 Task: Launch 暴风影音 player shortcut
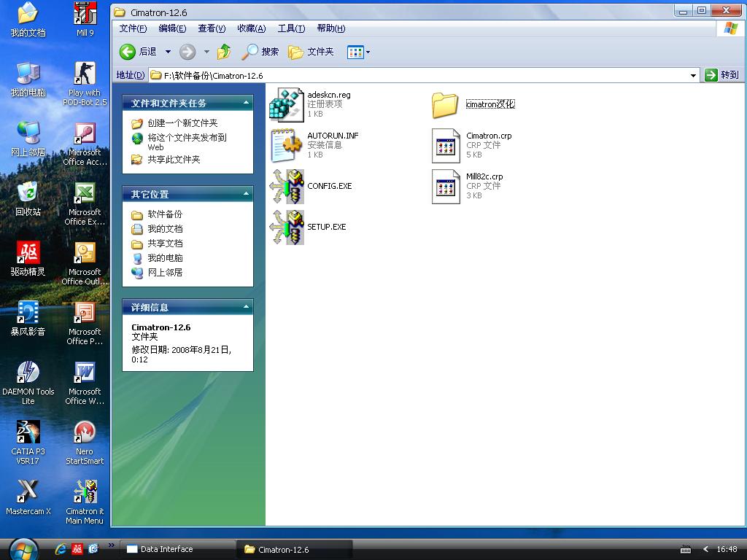point(28,319)
